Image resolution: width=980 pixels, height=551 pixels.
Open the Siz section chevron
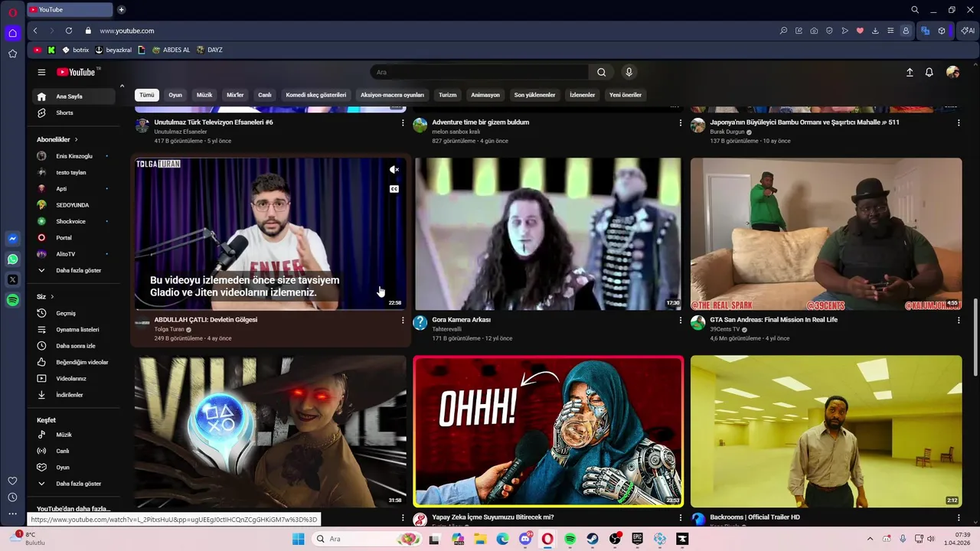[52, 296]
